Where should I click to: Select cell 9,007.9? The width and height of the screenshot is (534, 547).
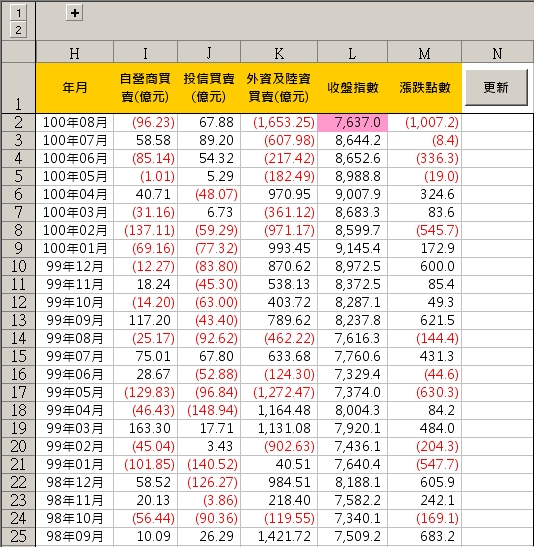click(352, 195)
